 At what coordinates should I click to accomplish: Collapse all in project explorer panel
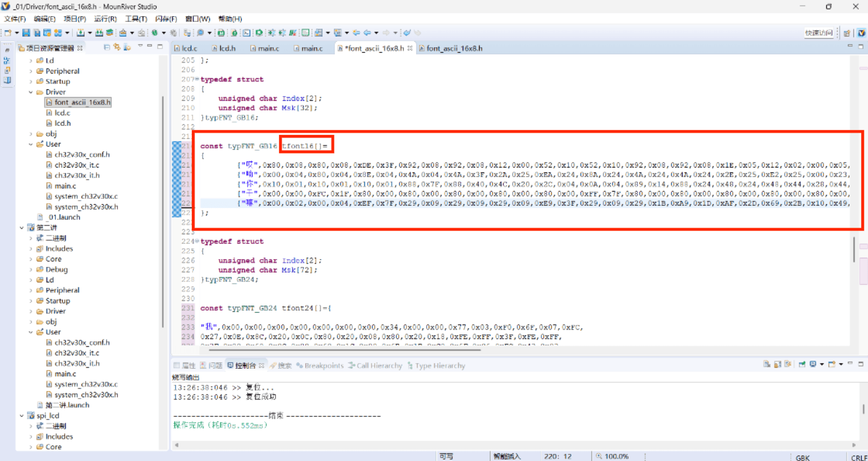click(107, 47)
